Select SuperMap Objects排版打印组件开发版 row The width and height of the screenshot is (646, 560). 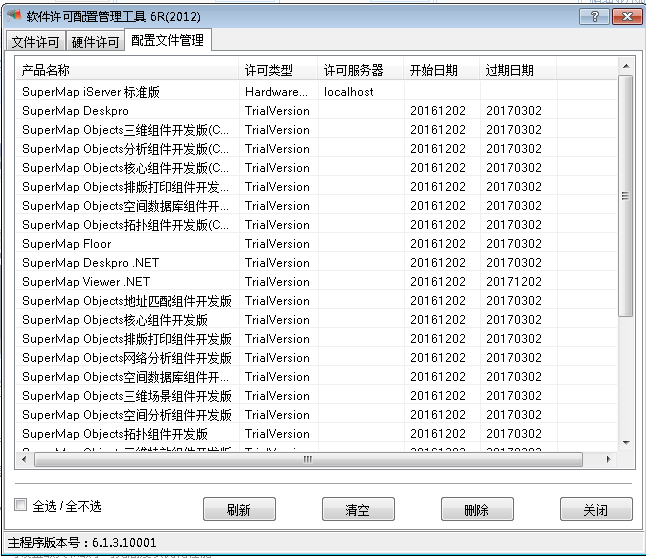click(316, 338)
